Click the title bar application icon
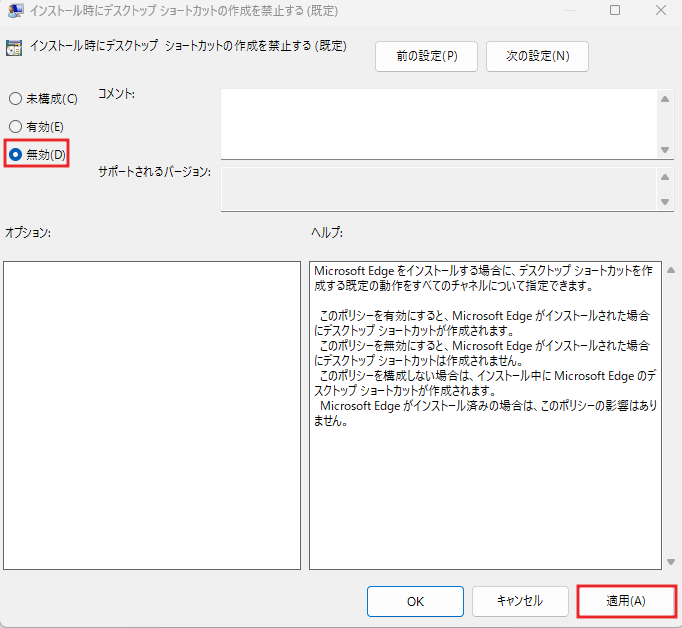 click(x=16, y=10)
